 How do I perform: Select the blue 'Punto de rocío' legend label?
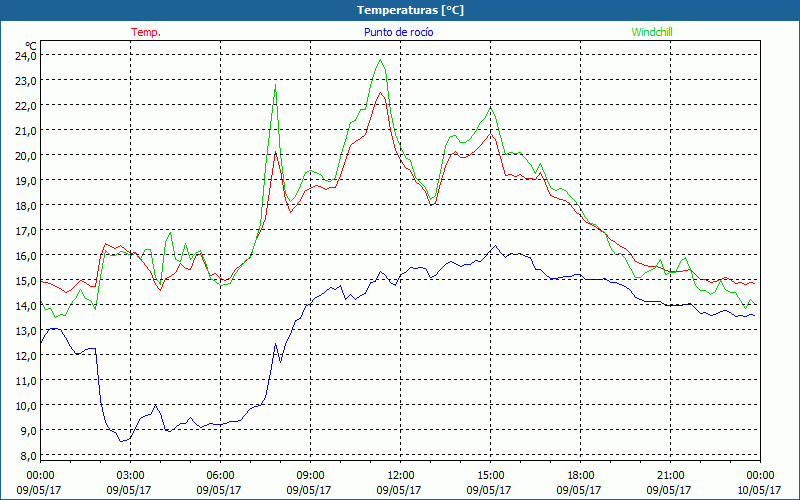399,32
